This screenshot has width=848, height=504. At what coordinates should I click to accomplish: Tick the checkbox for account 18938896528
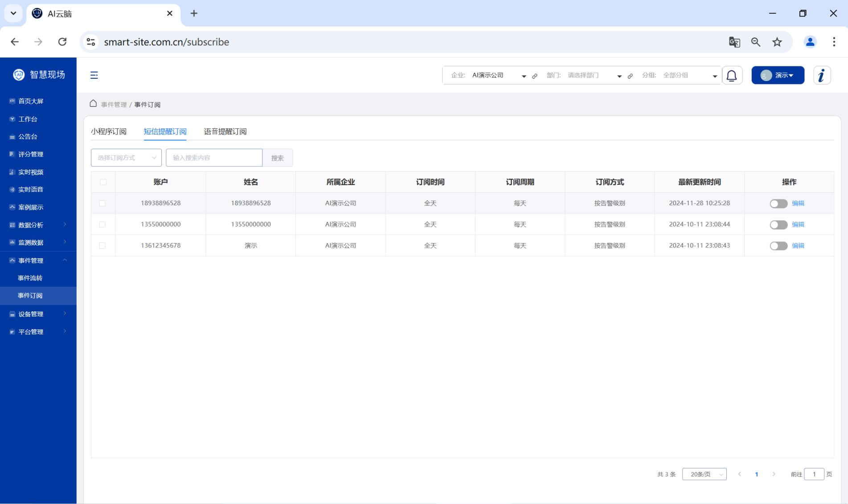click(102, 203)
